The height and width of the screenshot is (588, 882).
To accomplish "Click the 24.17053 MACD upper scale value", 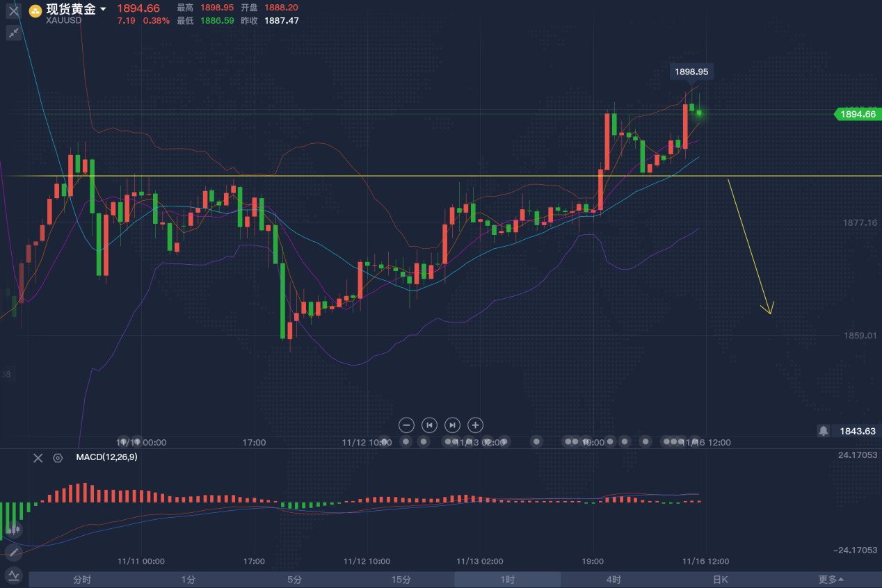I will (x=857, y=455).
